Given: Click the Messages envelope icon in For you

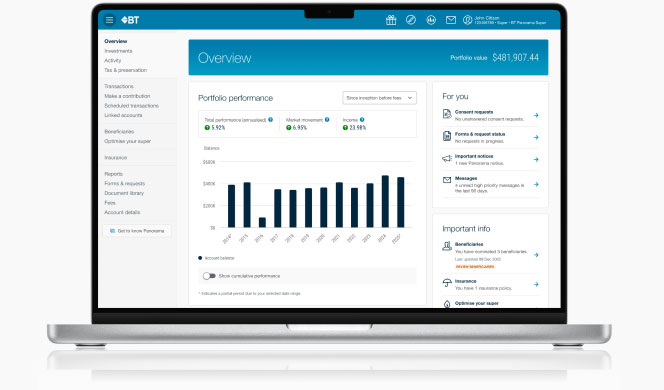Looking at the screenshot, I should [x=447, y=180].
